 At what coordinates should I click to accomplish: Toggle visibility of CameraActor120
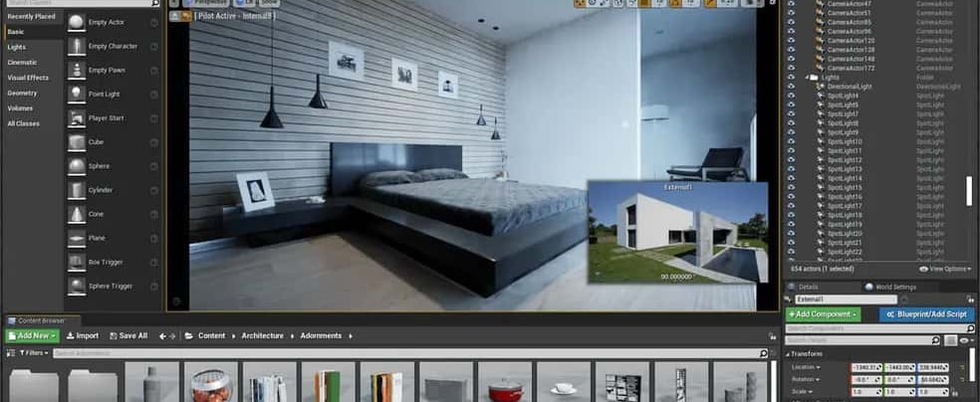(791, 41)
